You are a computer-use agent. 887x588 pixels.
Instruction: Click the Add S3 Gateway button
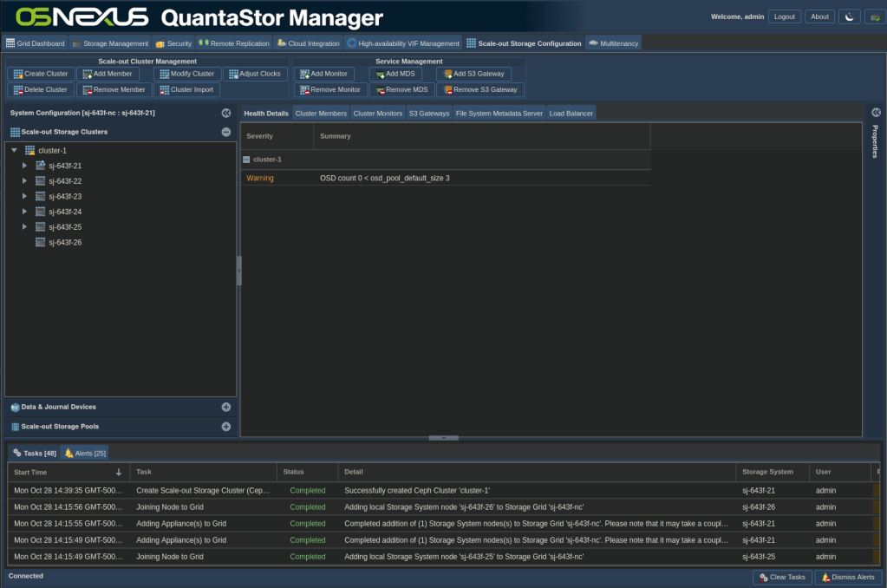(x=473, y=74)
